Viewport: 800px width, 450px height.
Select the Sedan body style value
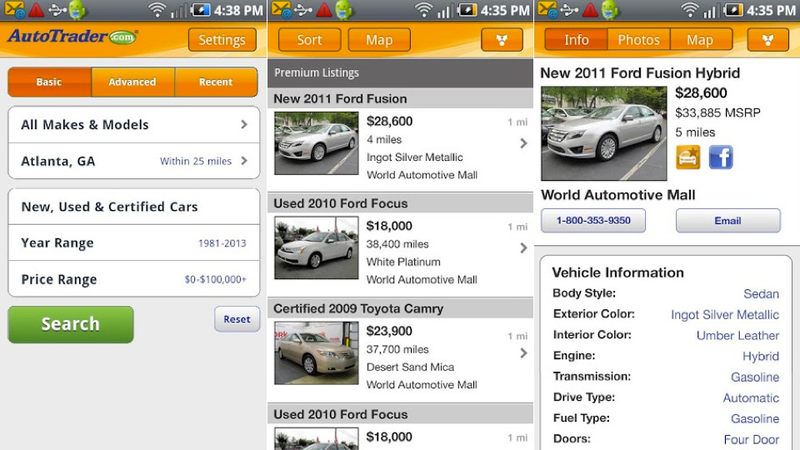point(761,294)
